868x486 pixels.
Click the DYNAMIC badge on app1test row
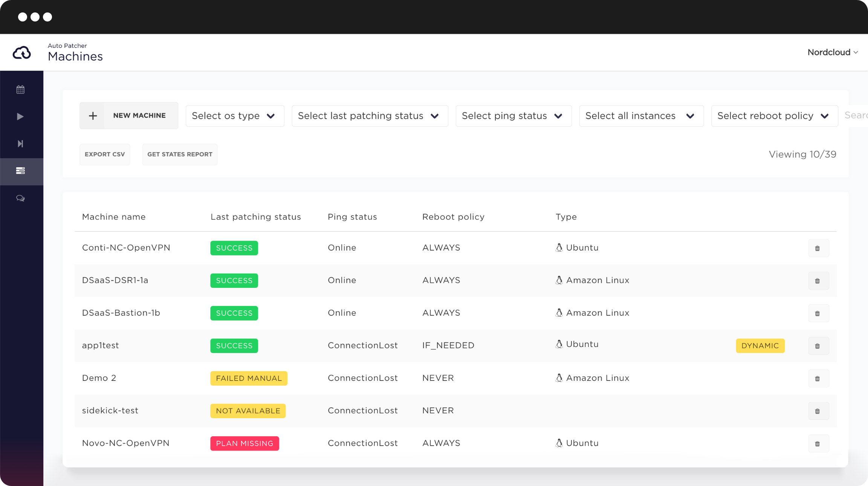[x=760, y=345]
